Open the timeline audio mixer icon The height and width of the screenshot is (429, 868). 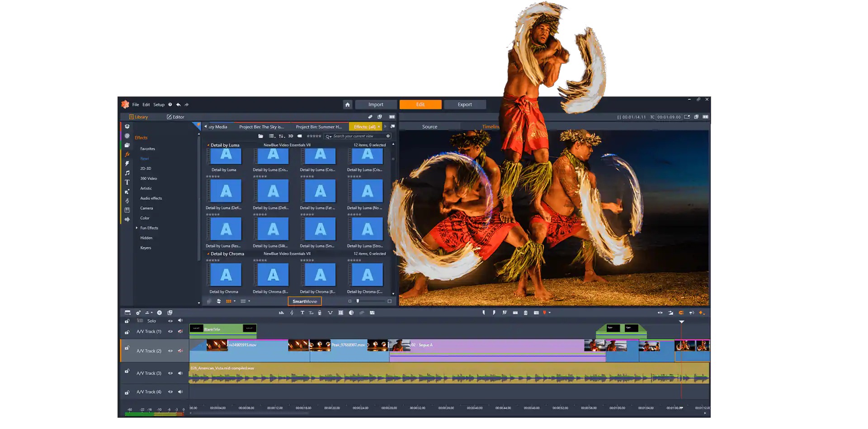pos(281,312)
